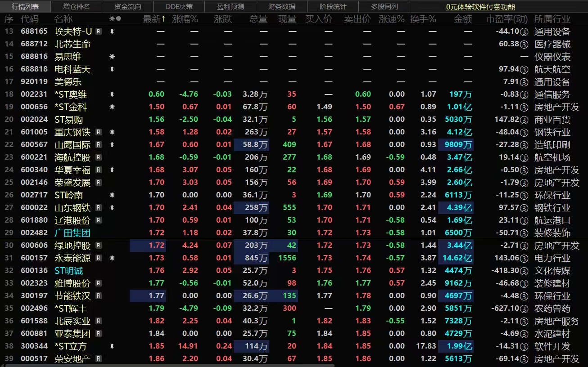Image resolution: width=588 pixels, height=367 pixels.
Task: Open the 0元体验软件付费功能 link
Action: (x=481, y=7)
